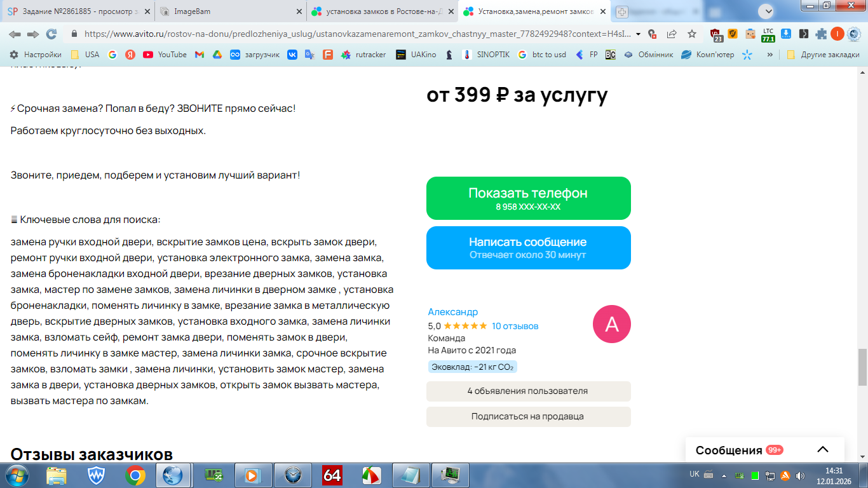Viewport: 868px width, 488px height.
Task: Go back with the browser back arrow
Action: pos(15,34)
